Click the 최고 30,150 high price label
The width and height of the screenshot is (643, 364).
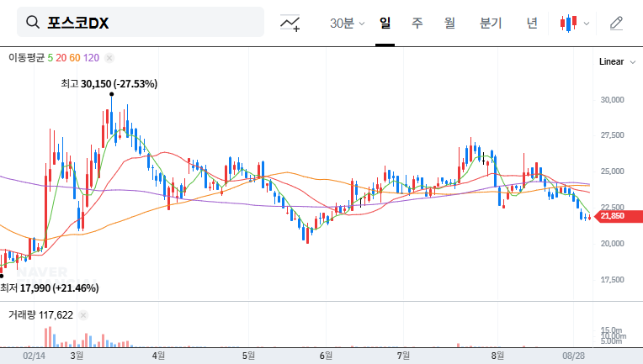[109, 84]
